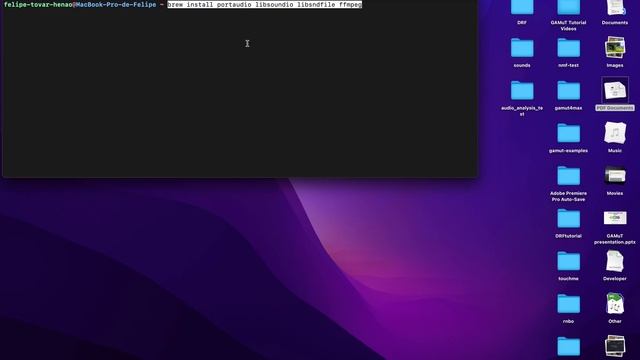
Task: Select the nmf-test folder
Action: [x=569, y=48]
